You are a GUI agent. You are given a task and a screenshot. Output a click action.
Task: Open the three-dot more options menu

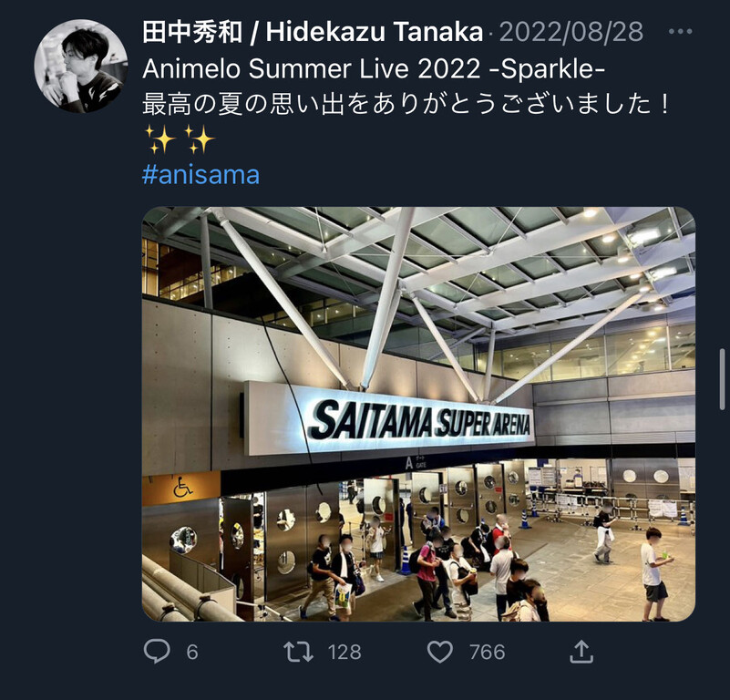(680, 32)
